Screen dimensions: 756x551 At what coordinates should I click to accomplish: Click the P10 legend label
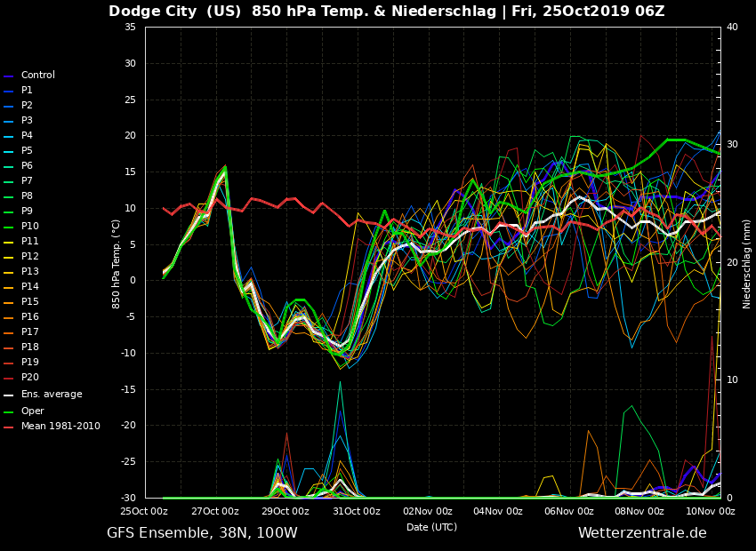(x=30, y=226)
